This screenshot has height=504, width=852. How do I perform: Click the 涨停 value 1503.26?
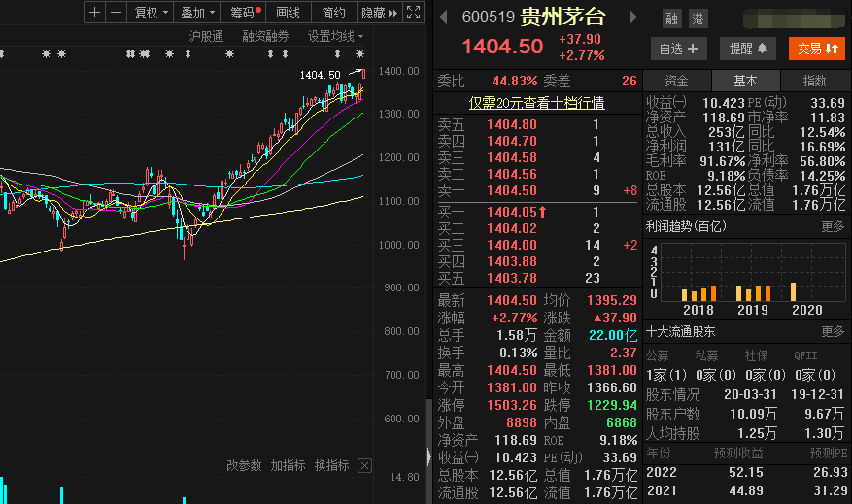point(512,405)
